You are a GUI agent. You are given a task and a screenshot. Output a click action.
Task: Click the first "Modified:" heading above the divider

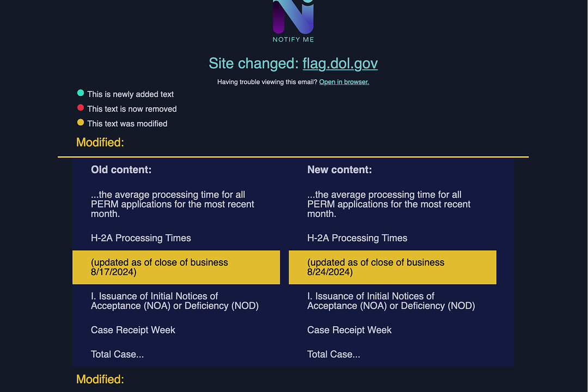tap(100, 143)
